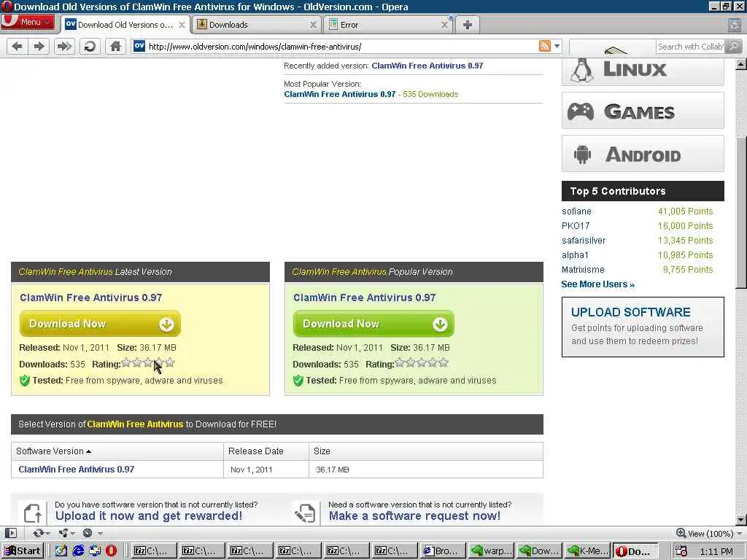747x560 pixels.
Task: Click the Games controller category banner
Action: (643, 111)
